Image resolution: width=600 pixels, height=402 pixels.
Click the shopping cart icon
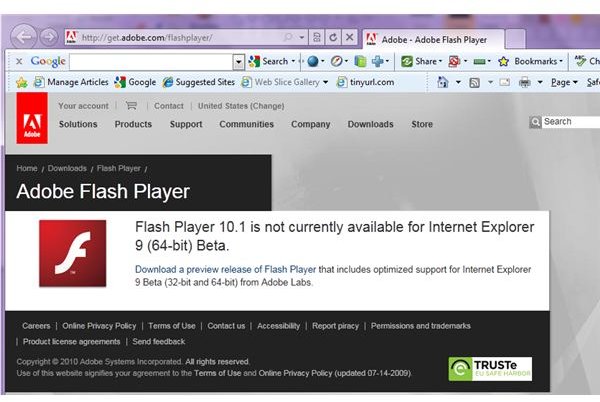point(131,106)
